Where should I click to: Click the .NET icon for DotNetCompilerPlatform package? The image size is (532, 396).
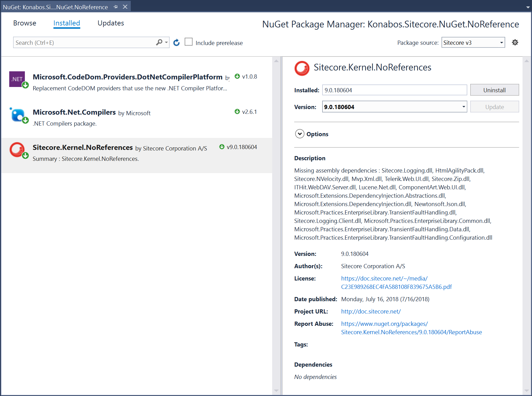17,79
